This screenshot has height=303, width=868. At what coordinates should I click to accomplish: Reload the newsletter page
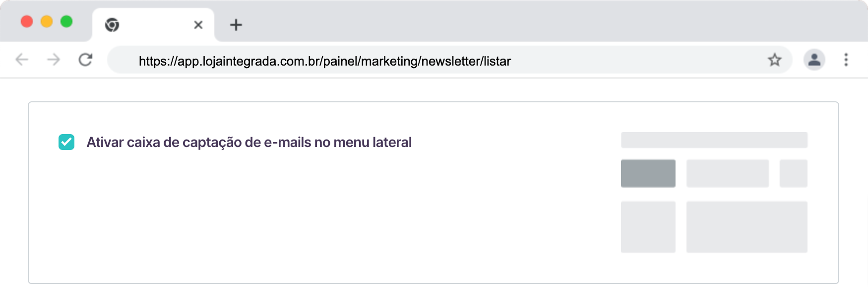click(x=86, y=60)
